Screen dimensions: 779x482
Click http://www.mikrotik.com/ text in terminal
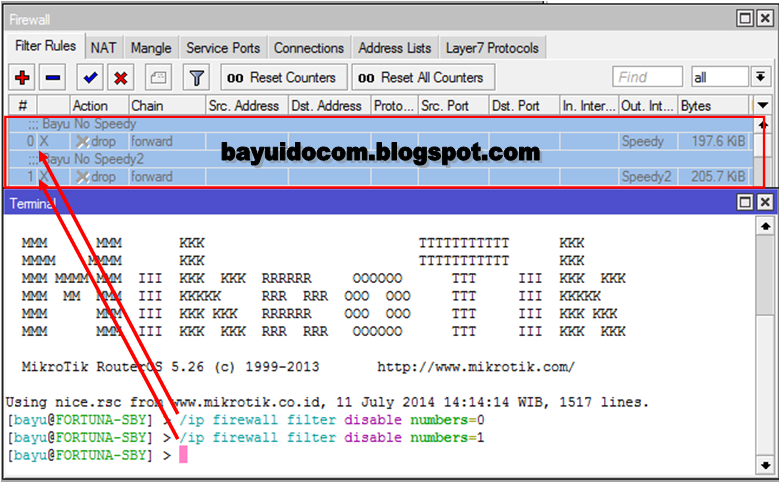point(476,367)
